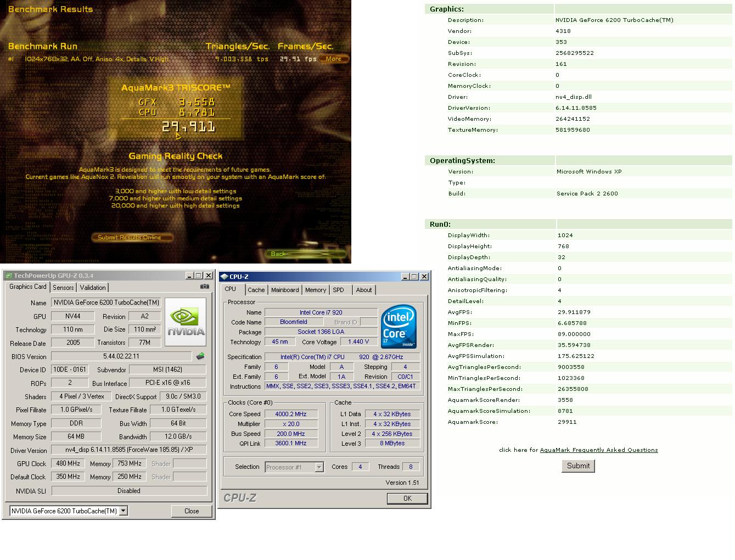Viewport: 735px width, 560px height.
Task: Click the GPU-Z title bar icon
Action: coord(8,276)
